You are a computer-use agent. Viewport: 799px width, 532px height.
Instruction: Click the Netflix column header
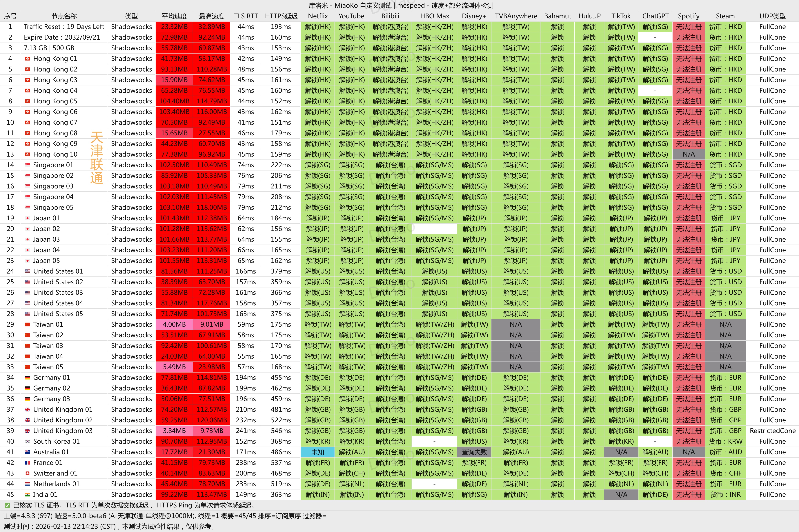point(317,16)
